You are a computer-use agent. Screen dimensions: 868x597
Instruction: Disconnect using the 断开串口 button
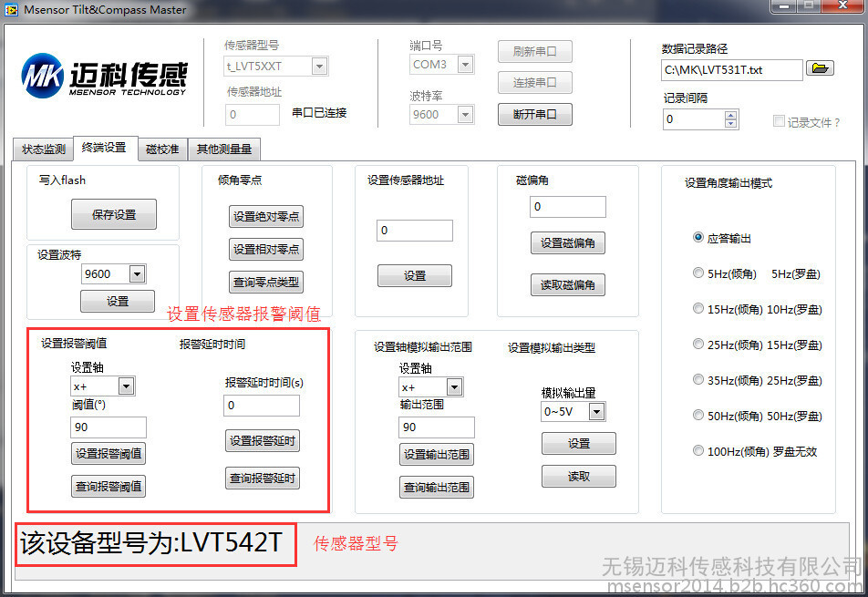(x=534, y=115)
